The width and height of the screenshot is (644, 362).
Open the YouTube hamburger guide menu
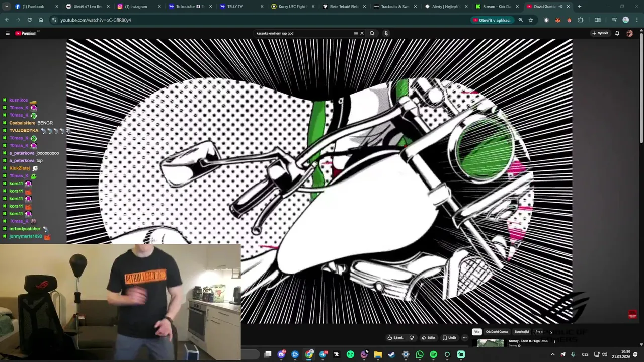(x=8, y=33)
